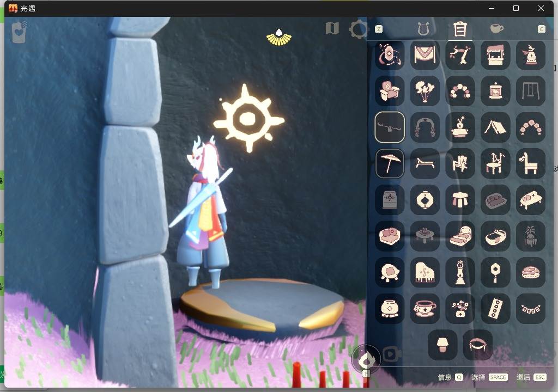
Task: Select the speaker box prop
Action: tap(390, 200)
